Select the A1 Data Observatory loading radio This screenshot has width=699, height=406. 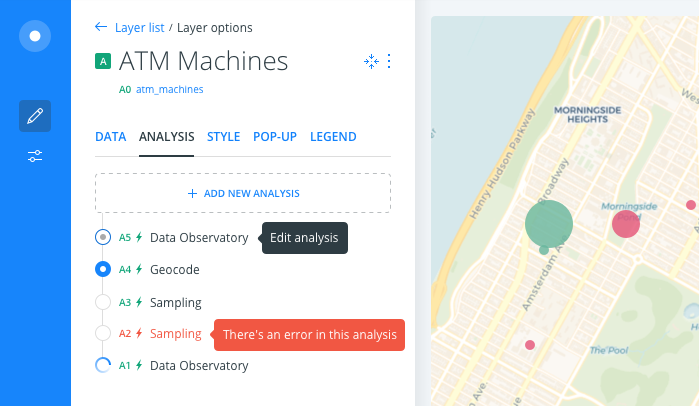tap(103, 365)
